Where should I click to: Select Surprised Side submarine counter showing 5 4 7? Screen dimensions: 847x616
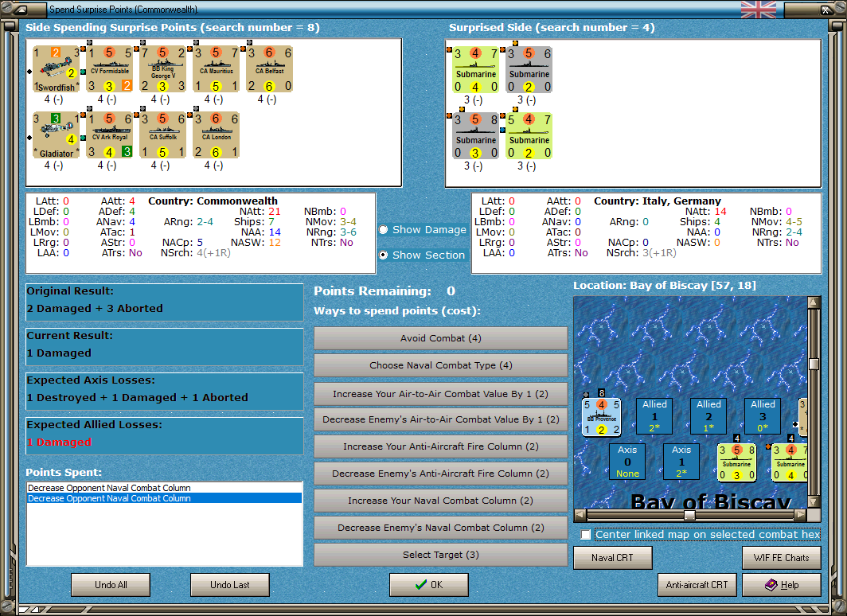click(x=529, y=135)
